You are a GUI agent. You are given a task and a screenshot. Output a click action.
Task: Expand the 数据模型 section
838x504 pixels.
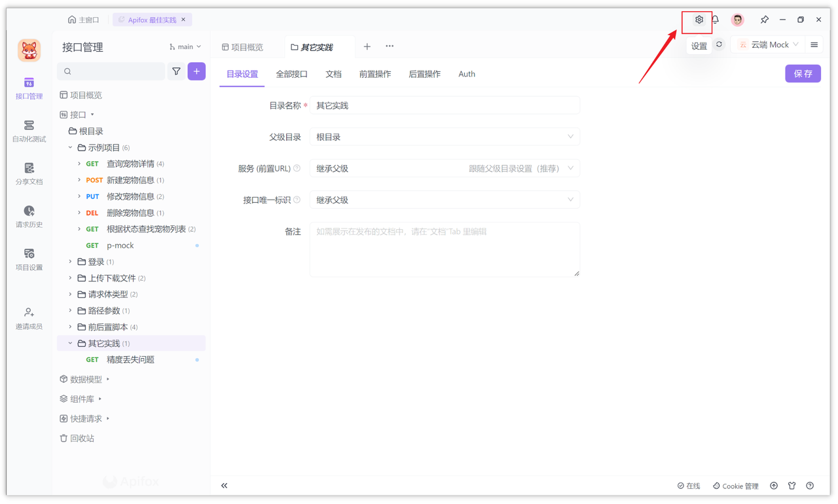[x=108, y=379]
